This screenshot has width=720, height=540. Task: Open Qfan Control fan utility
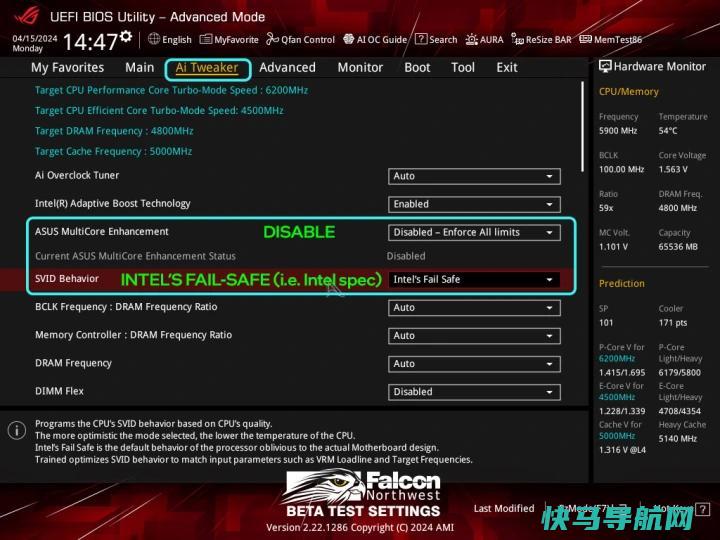pos(301,39)
